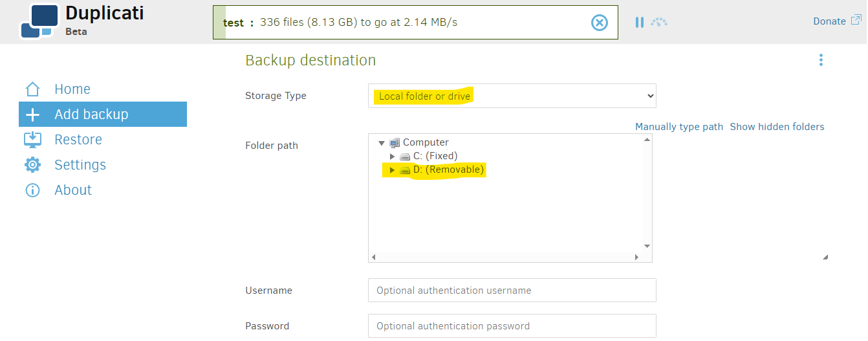
Task: Expand the D: (Removable) drive
Action: (392, 170)
